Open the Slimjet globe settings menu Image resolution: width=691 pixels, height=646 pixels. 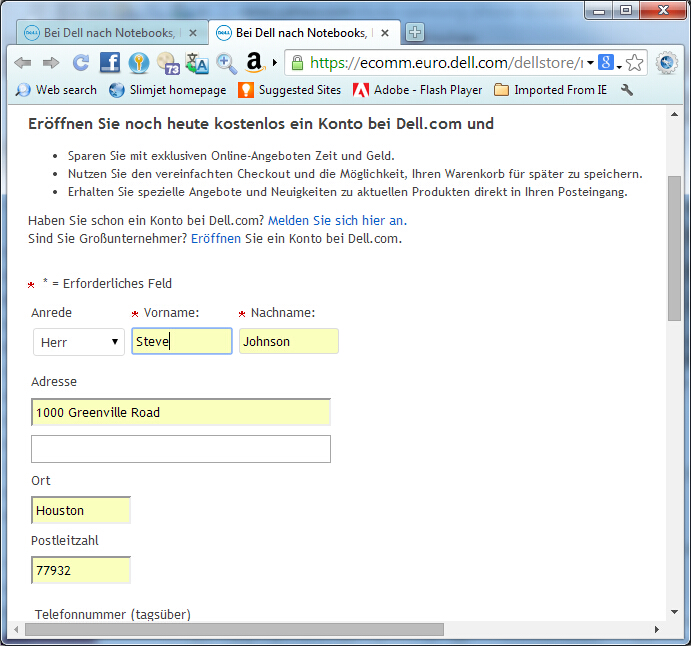(667, 63)
